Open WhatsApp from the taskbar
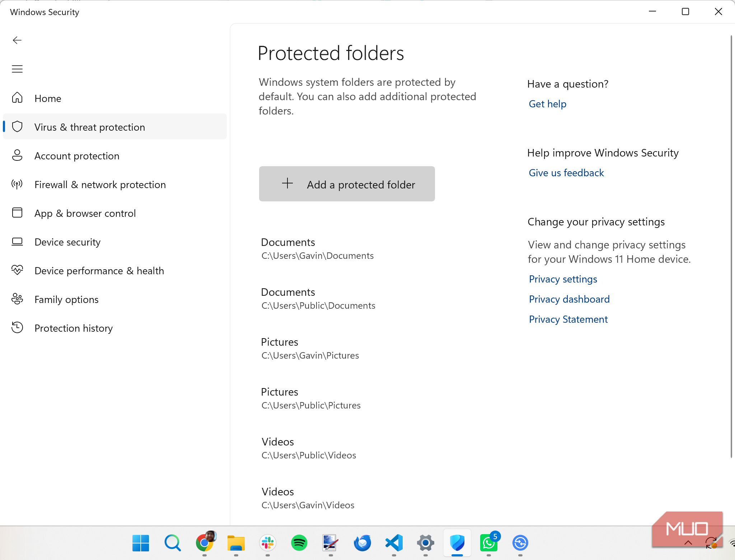 coord(489,543)
